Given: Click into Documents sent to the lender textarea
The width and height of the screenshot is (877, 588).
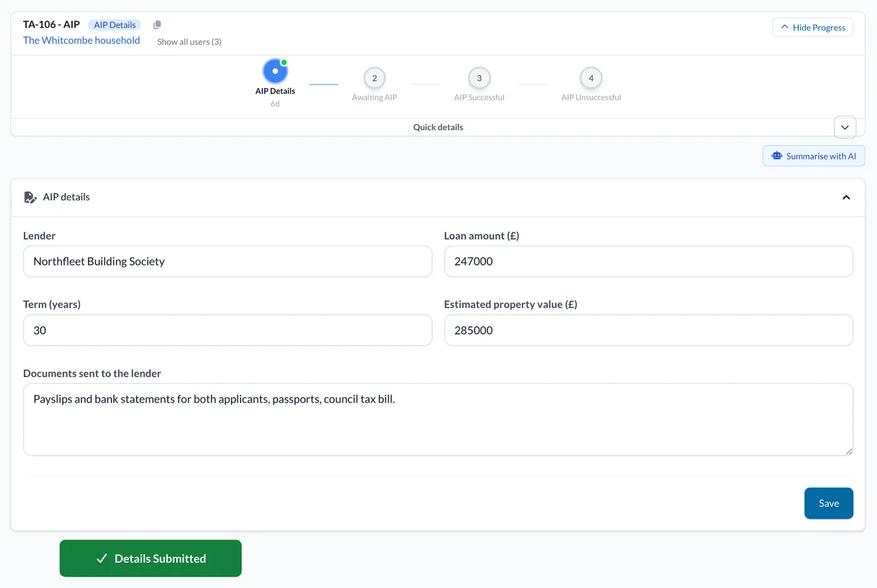Looking at the screenshot, I should point(438,420).
